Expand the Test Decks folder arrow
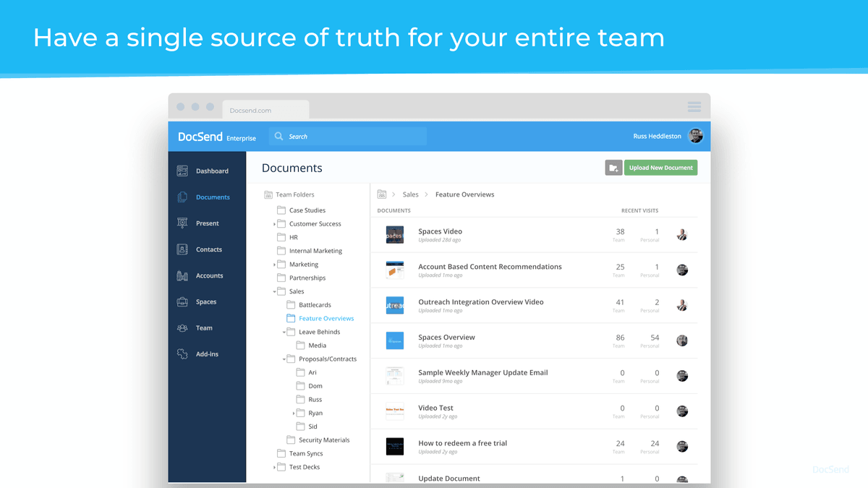Viewport: 868px width, 488px height. tap(275, 467)
